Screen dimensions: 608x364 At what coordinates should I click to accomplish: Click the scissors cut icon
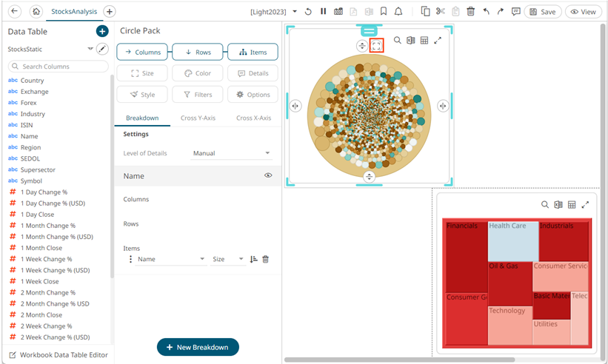(440, 12)
